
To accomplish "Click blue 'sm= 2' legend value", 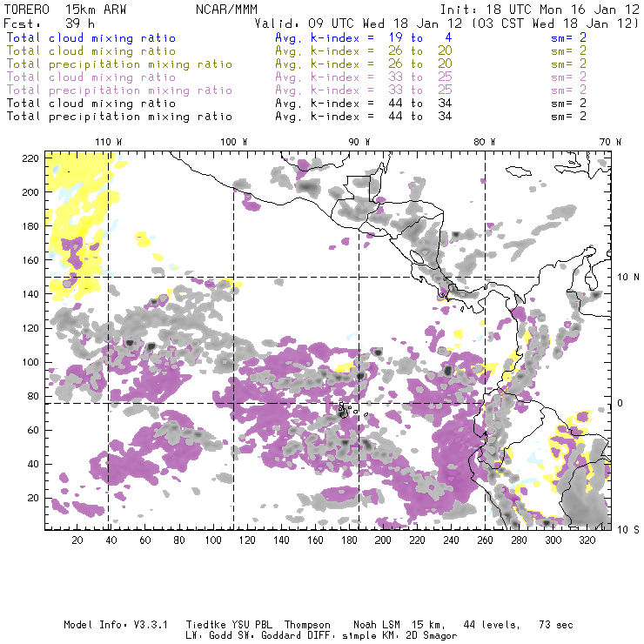I will pyautogui.click(x=569, y=37).
